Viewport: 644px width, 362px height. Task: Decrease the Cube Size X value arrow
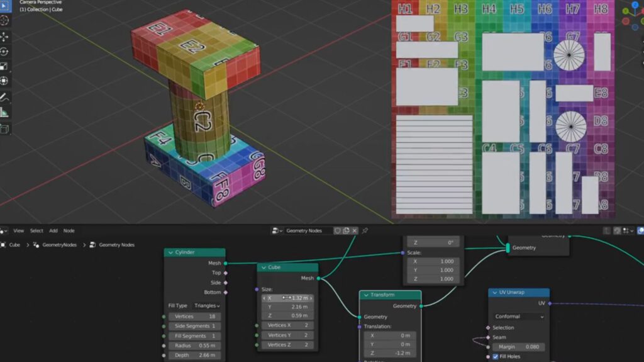(264, 298)
